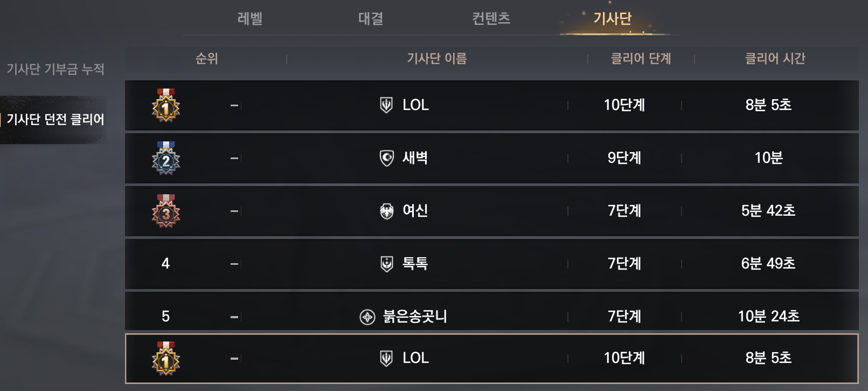868x391 pixels.
Task: Click the 여신 guild emblem icon
Action: (x=386, y=211)
